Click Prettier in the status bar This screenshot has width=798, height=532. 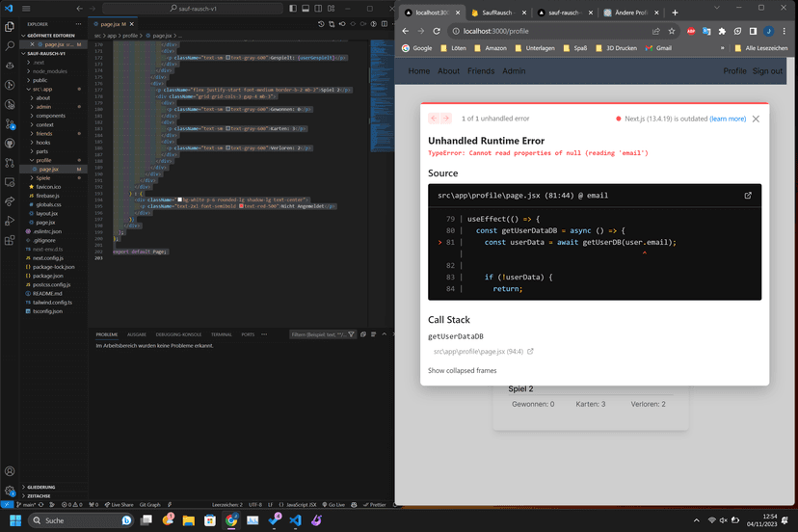coord(375,505)
